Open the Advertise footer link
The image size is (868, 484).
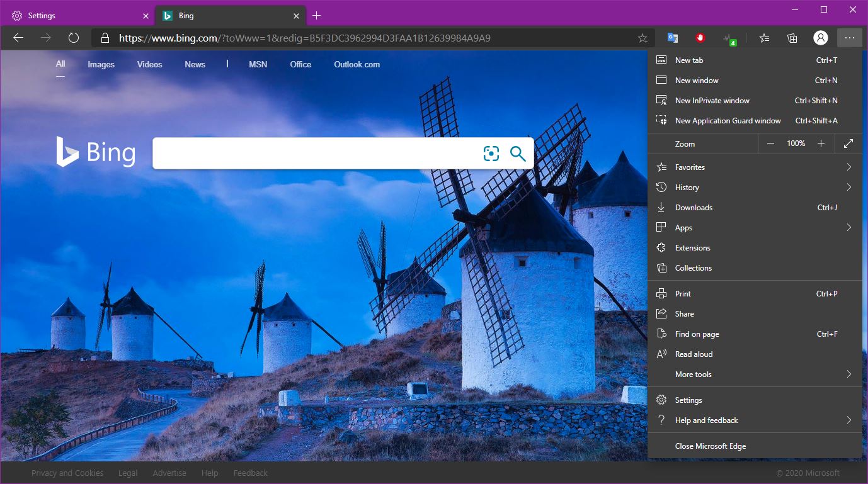point(169,473)
